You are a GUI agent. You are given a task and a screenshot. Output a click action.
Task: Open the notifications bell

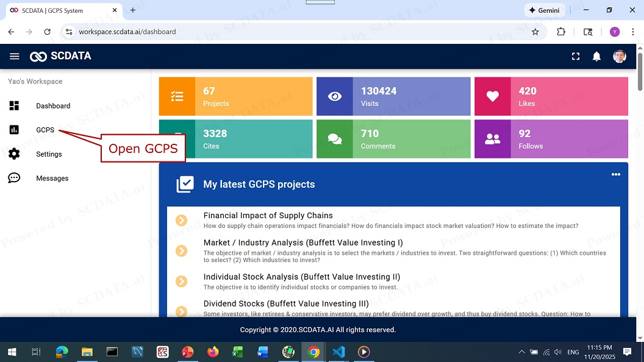596,56
